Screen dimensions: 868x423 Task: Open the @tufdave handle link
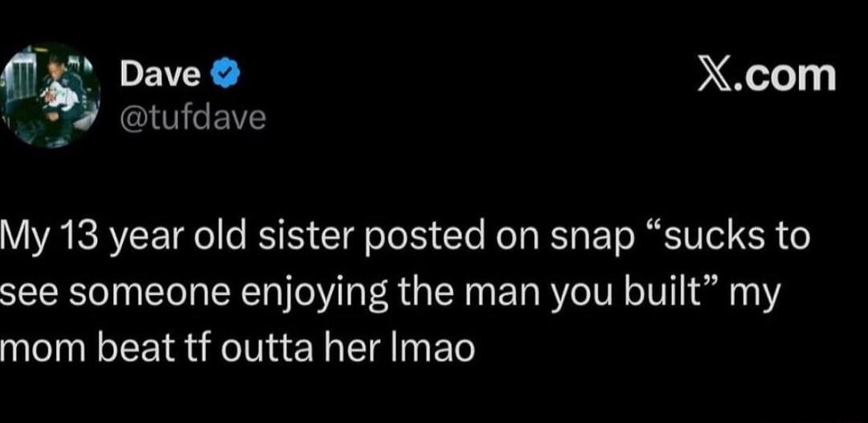192,118
